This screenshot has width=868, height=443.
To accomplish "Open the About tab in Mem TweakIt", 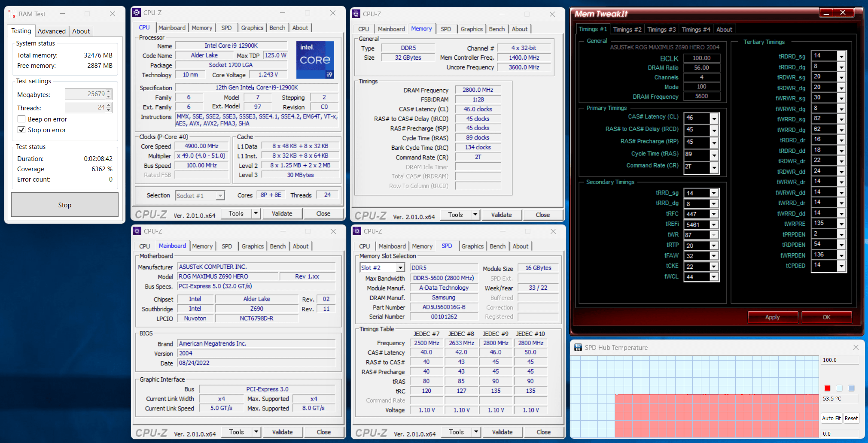I will (x=724, y=29).
